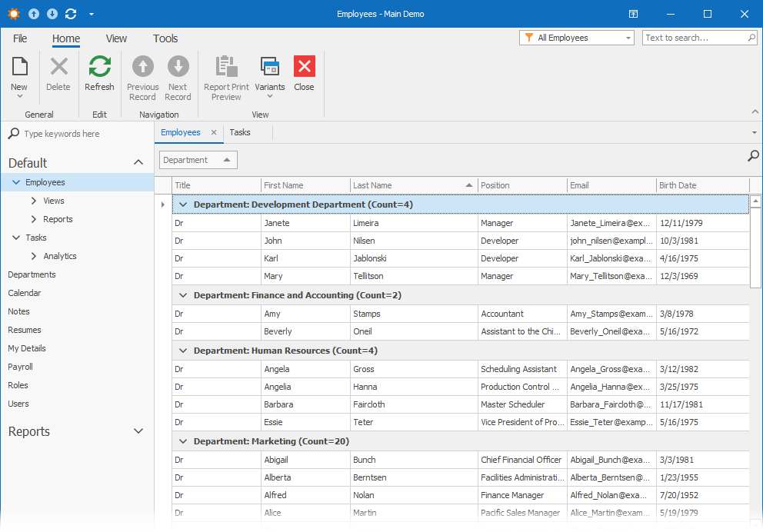Viewport: 763px width, 532px height.
Task: Select the Limeira last name cell
Action: coord(414,223)
